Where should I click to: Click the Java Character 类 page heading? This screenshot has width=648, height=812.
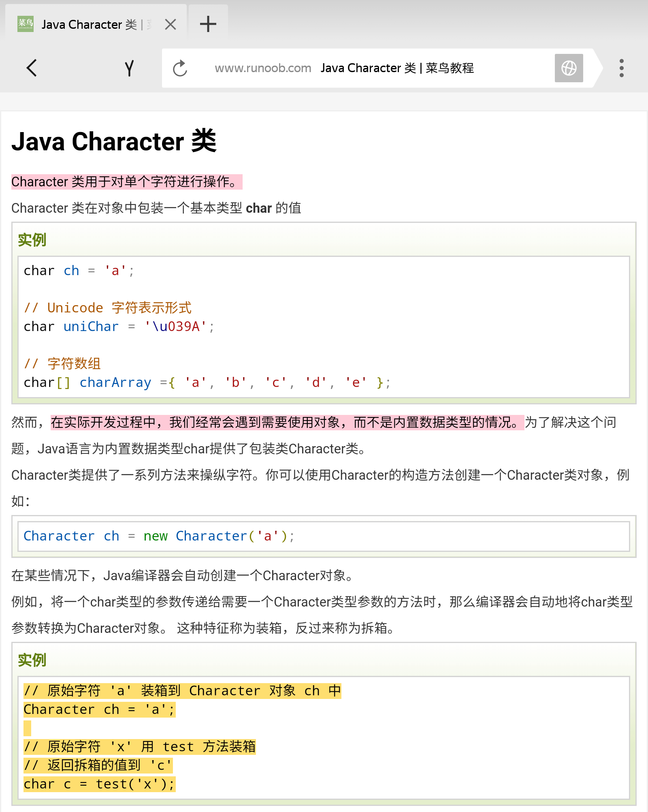[114, 141]
